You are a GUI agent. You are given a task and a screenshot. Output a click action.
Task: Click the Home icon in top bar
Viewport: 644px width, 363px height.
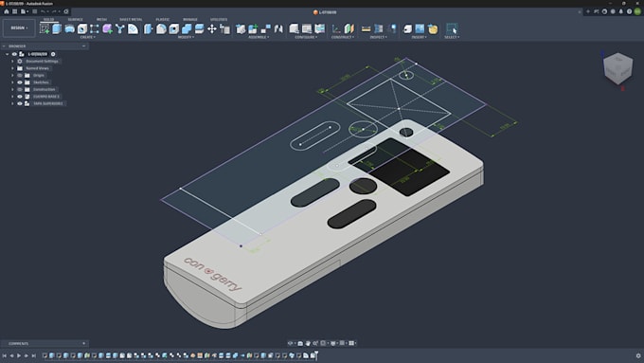click(x=7, y=11)
